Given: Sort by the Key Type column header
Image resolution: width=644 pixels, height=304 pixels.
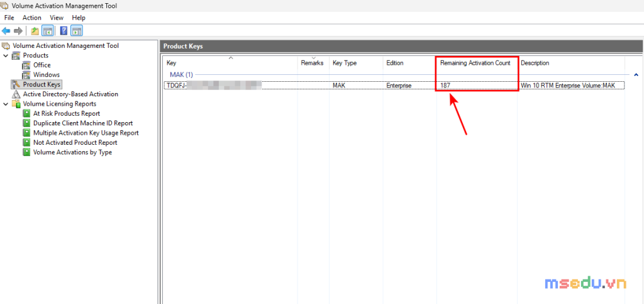Looking at the screenshot, I should [x=356, y=63].
